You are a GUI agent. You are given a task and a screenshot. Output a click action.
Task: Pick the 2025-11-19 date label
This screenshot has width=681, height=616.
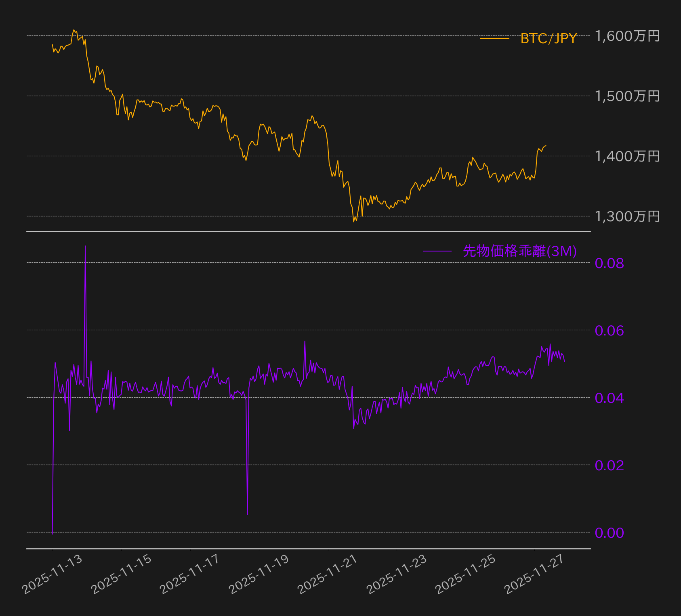click(x=259, y=574)
